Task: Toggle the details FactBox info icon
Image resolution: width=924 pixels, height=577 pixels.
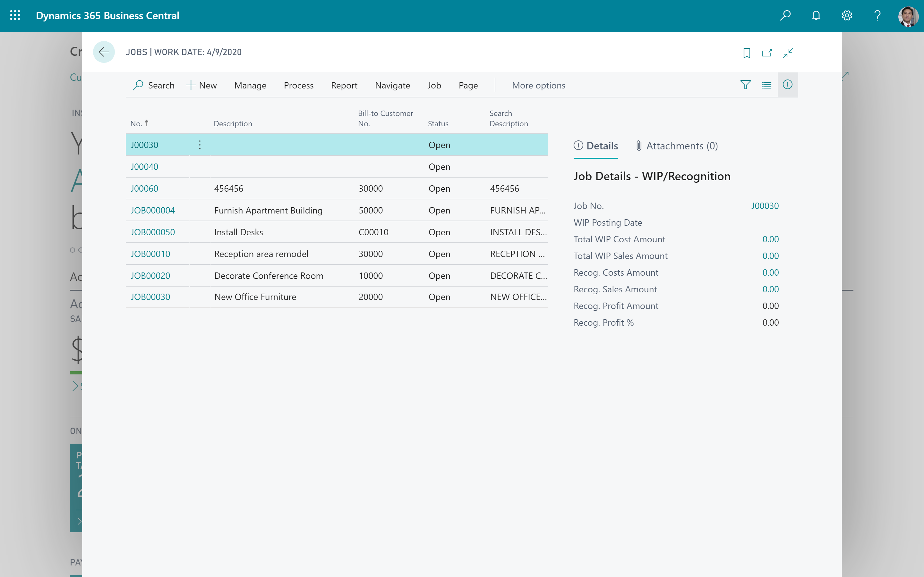Action: (788, 85)
